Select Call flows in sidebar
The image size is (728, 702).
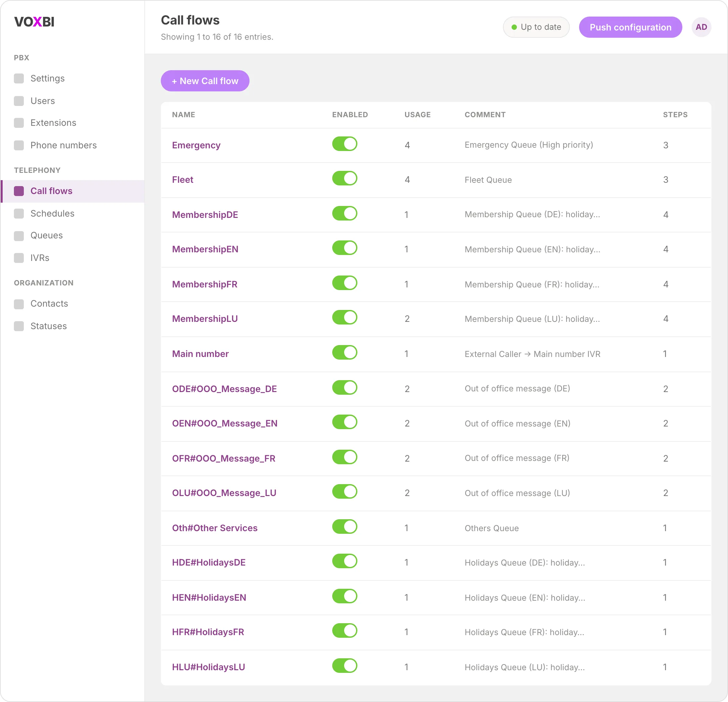(x=72, y=191)
